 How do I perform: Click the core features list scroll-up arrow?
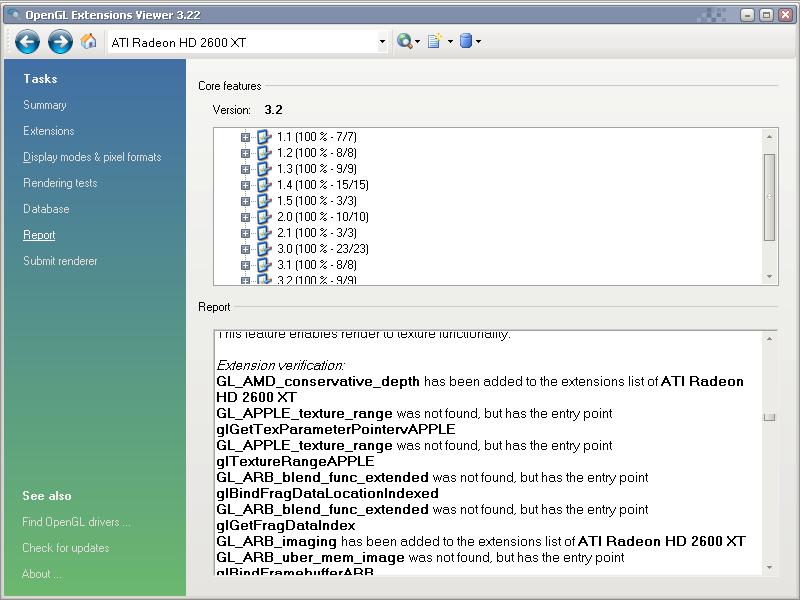click(769, 137)
